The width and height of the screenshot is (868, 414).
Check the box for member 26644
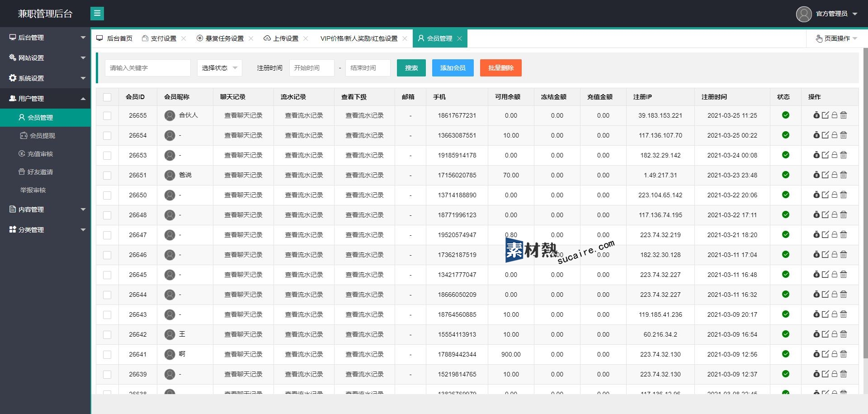click(107, 295)
